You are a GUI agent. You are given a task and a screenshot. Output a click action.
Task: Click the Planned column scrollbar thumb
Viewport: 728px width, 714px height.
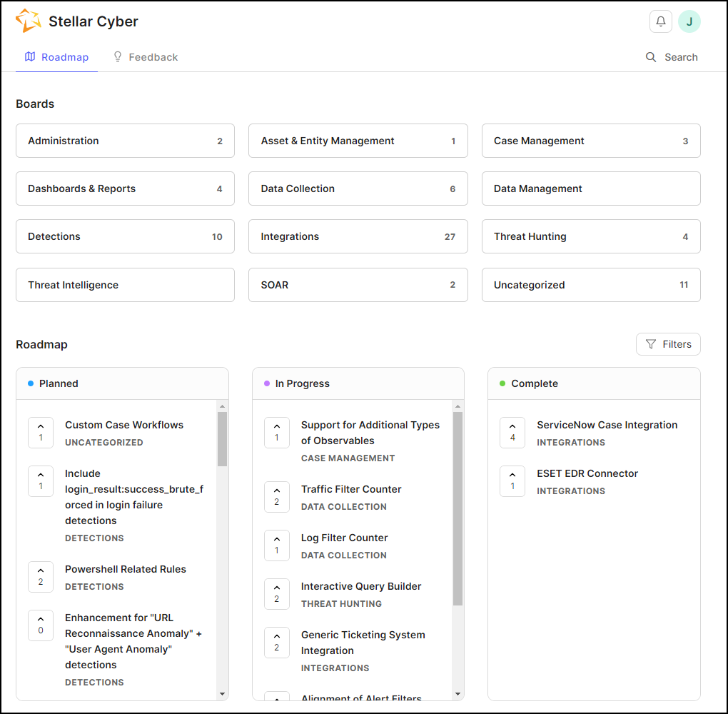coord(223,439)
